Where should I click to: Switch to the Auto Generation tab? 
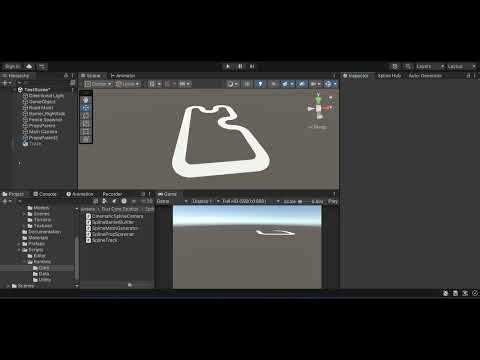coord(425,76)
